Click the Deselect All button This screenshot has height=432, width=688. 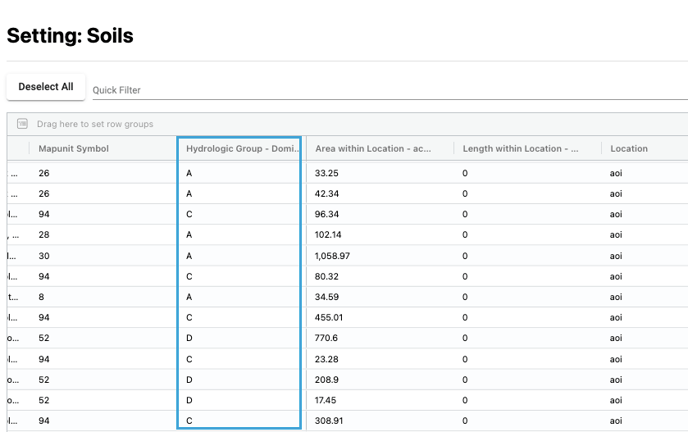46,87
